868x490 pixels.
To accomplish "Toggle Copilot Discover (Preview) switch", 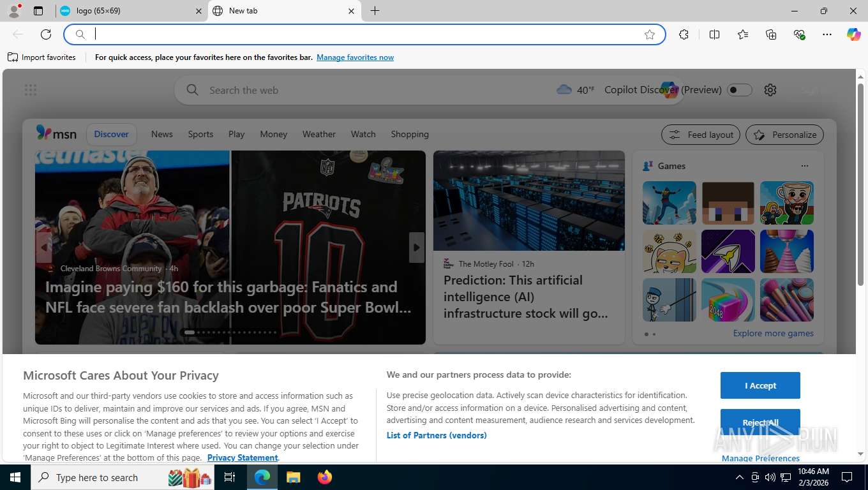I will click(740, 90).
